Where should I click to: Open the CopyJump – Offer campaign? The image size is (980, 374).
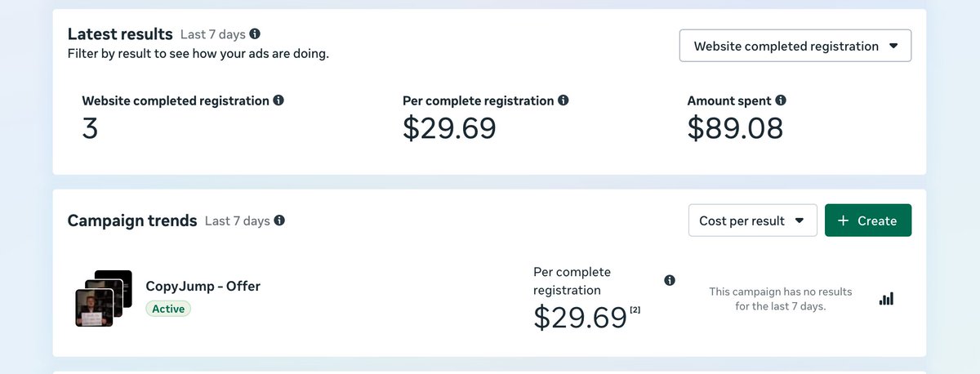coord(203,286)
